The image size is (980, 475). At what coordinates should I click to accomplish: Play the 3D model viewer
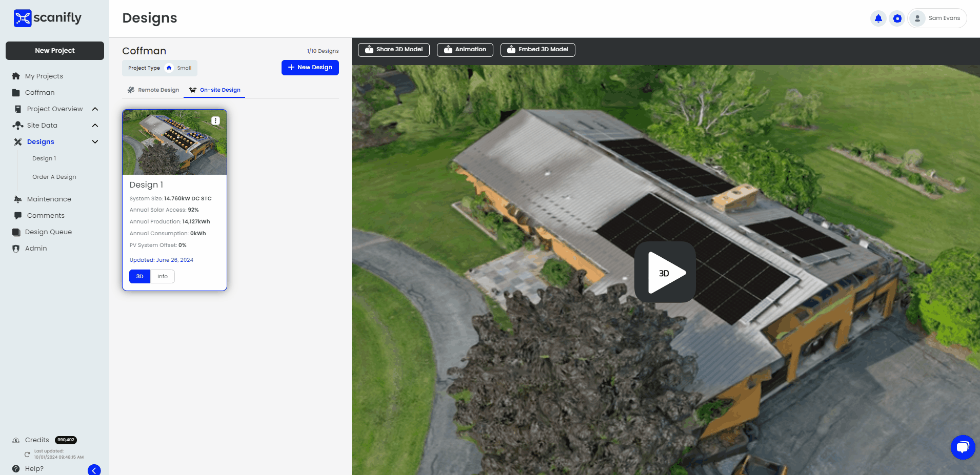click(x=665, y=272)
